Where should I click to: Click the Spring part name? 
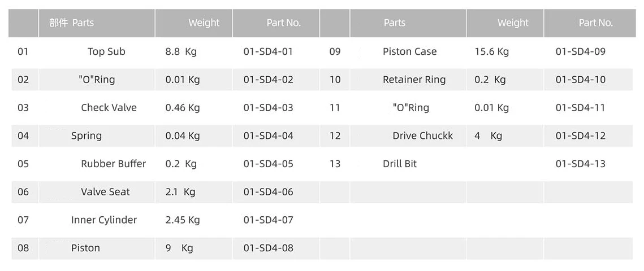(x=87, y=136)
